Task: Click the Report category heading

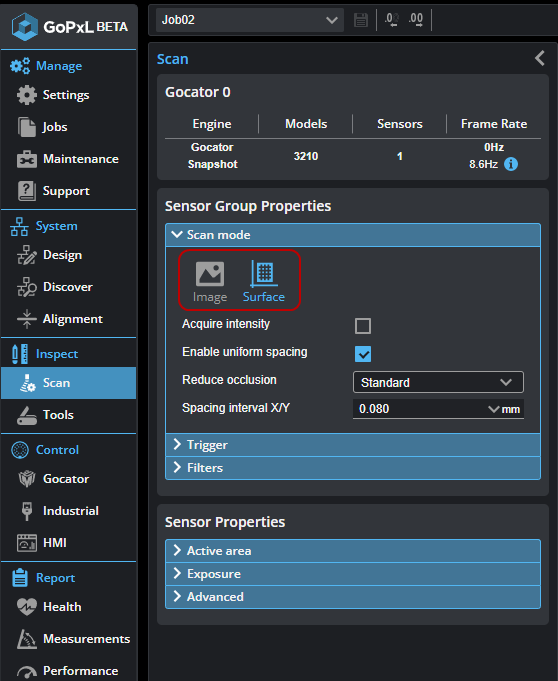Action: 55,578
